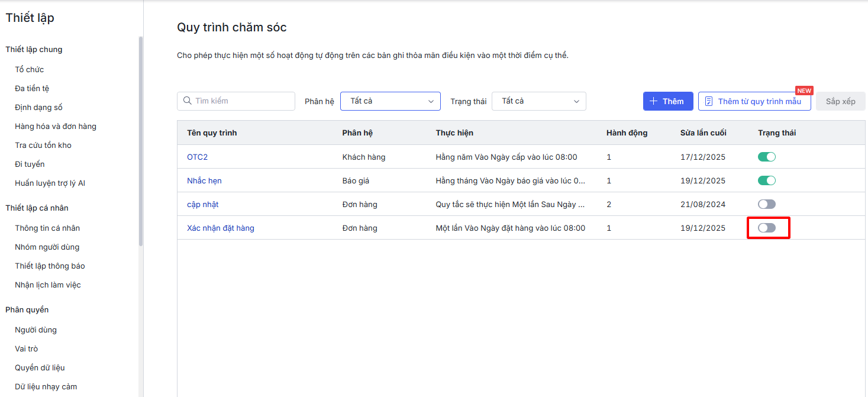Enable the cập nhật process toggle

(x=767, y=204)
